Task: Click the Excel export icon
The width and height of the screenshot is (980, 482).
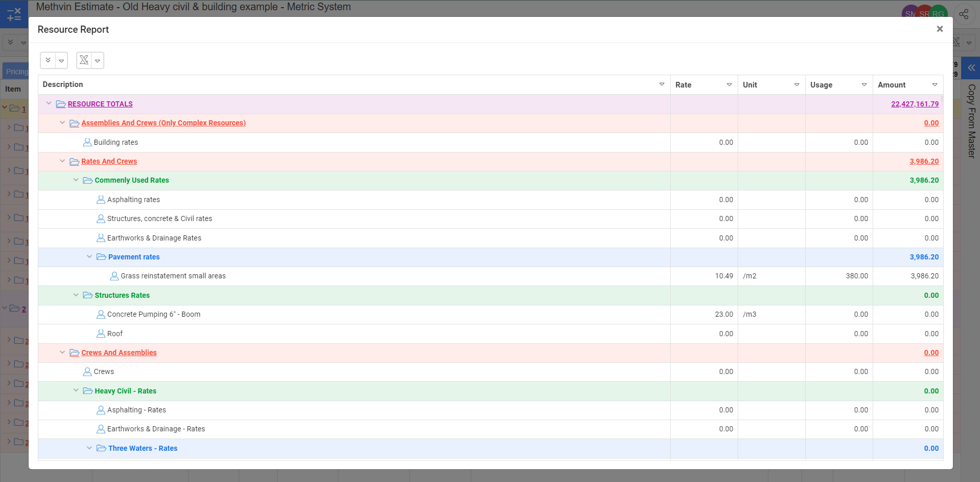Action: 84,60
